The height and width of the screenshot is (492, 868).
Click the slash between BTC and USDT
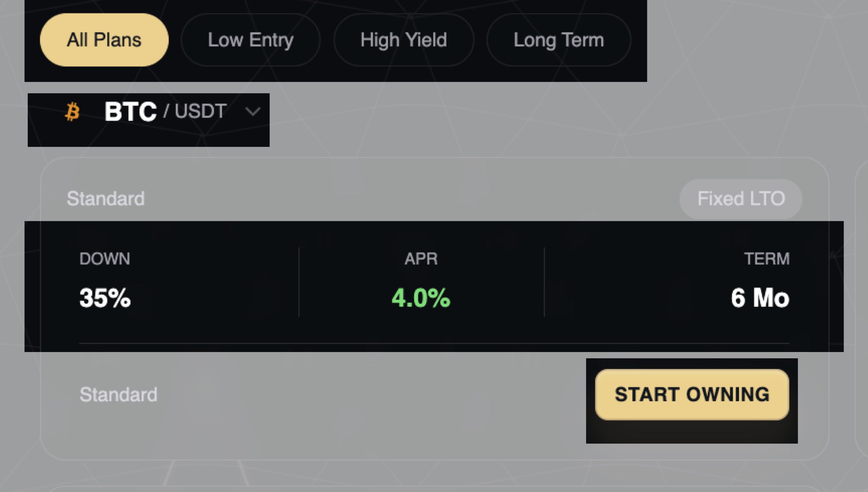point(166,111)
